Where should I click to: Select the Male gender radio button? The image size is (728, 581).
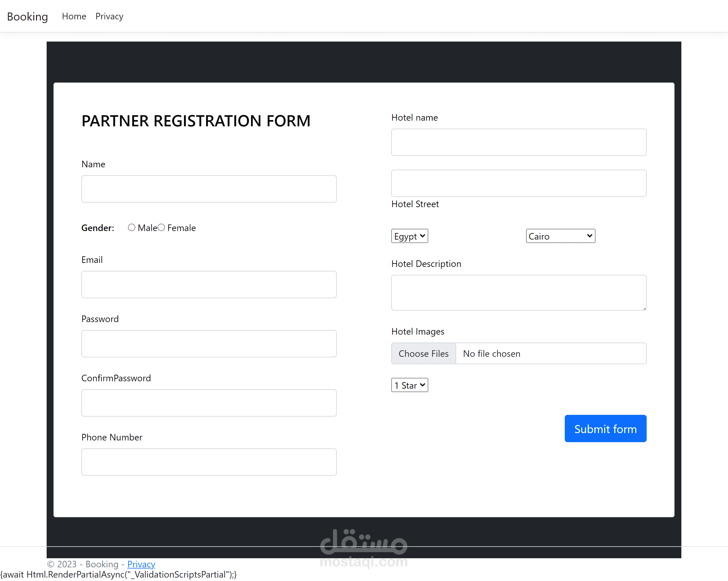(132, 228)
